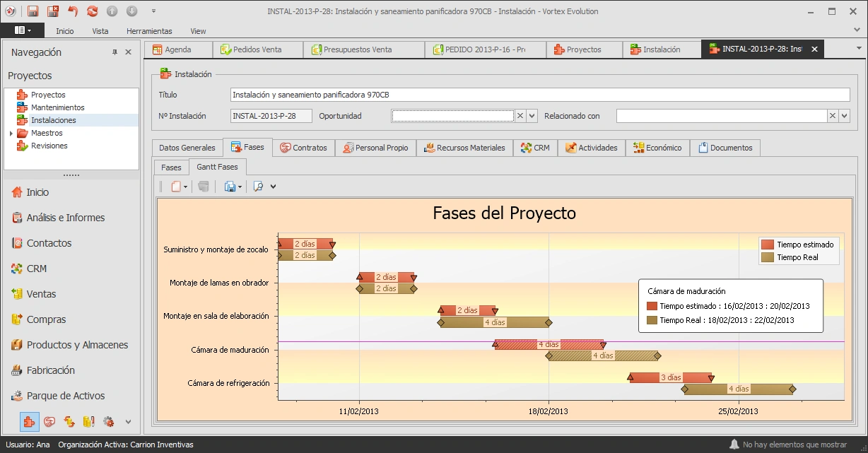Open the Contratos tab
The image size is (868, 453).
coord(303,148)
